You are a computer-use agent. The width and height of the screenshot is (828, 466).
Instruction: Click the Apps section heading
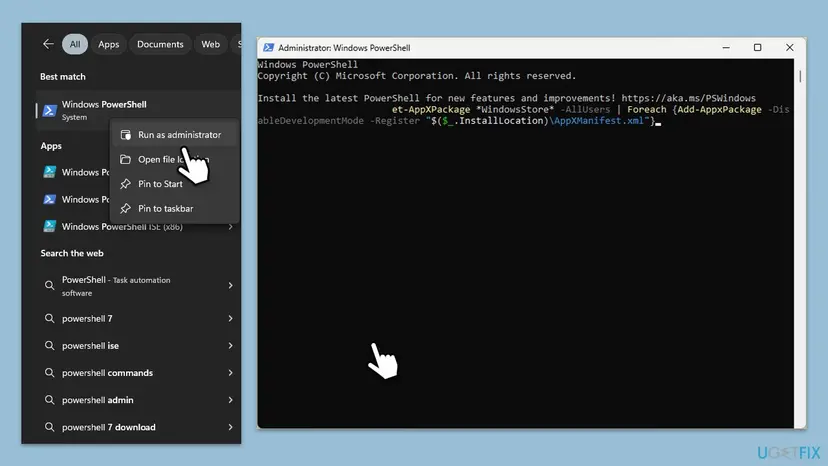pyautogui.click(x=51, y=146)
